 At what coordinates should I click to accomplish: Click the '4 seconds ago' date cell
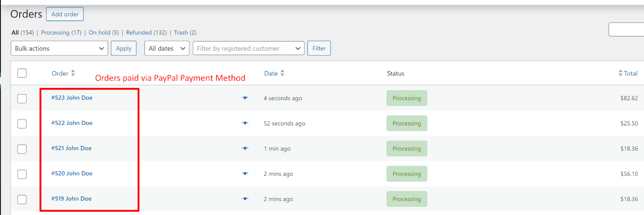point(283,98)
